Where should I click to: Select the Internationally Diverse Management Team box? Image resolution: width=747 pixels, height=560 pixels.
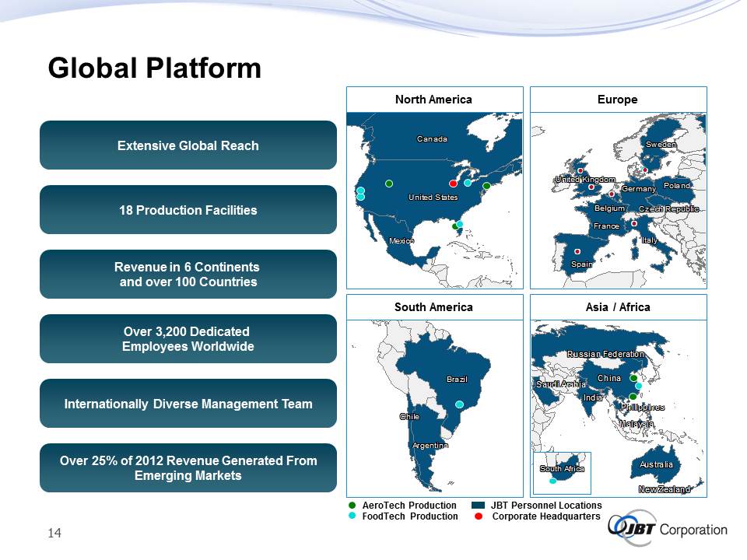pyautogui.click(x=188, y=404)
